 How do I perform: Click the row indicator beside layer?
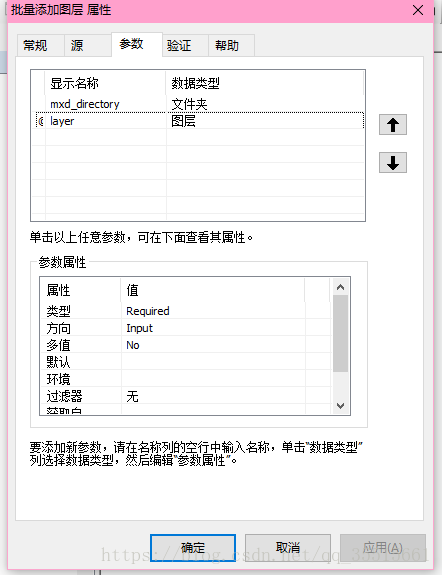40,121
